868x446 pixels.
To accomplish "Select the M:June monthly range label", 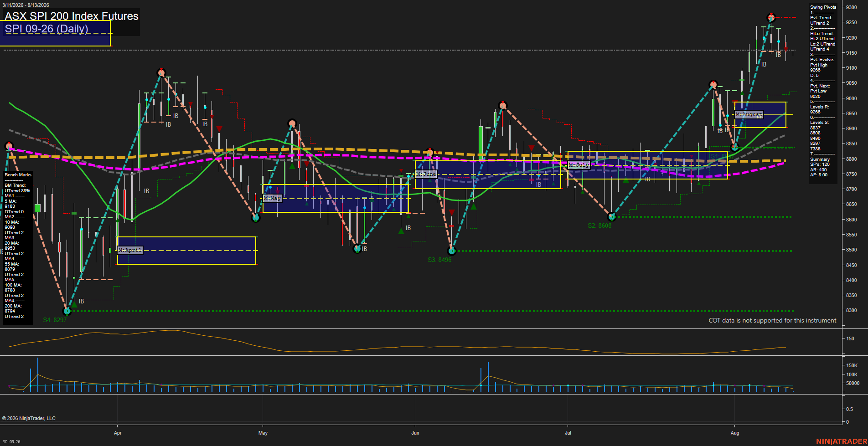I will pyautogui.click(x=426, y=174).
